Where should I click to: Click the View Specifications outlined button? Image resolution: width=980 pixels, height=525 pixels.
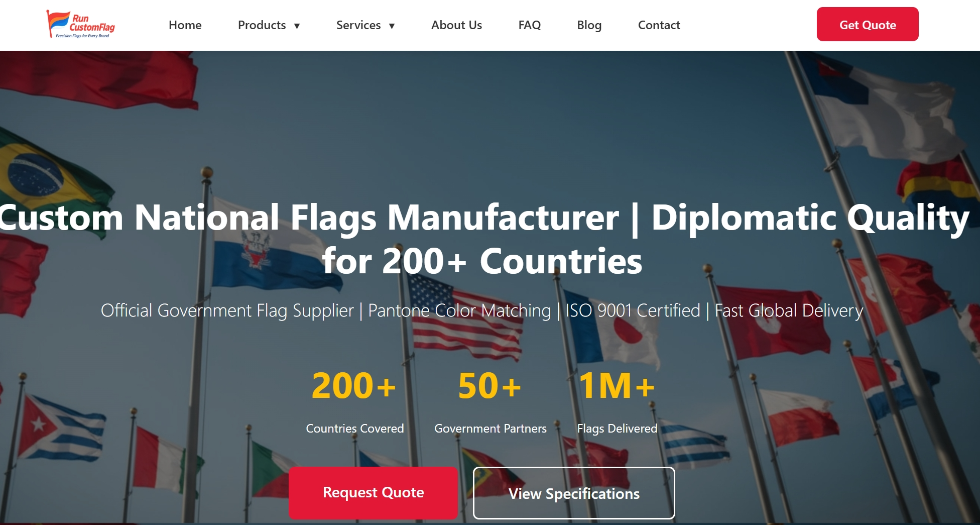tap(574, 493)
